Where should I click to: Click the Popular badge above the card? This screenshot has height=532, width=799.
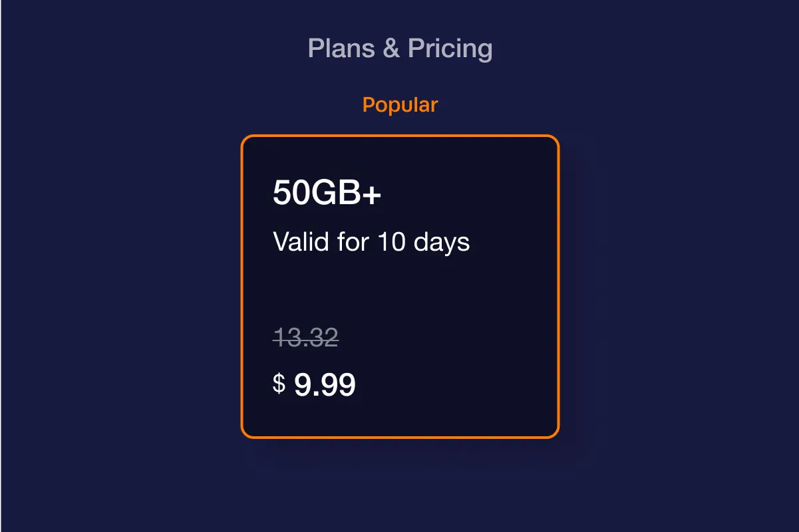click(x=400, y=105)
